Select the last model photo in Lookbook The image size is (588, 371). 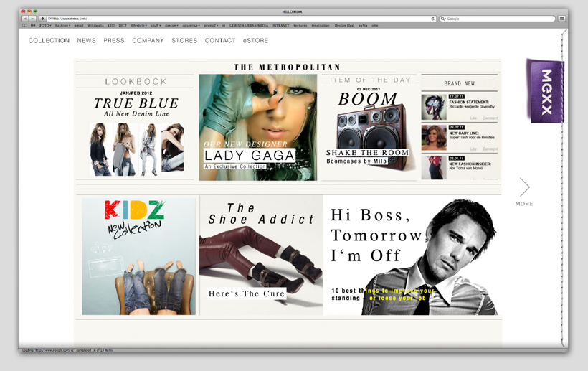173,149
